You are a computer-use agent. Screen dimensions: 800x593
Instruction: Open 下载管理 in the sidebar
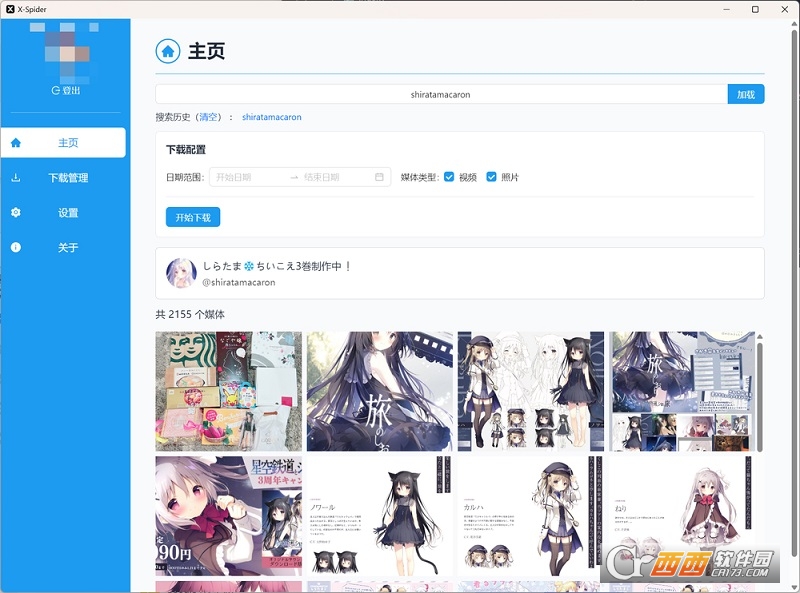[x=63, y=178]
